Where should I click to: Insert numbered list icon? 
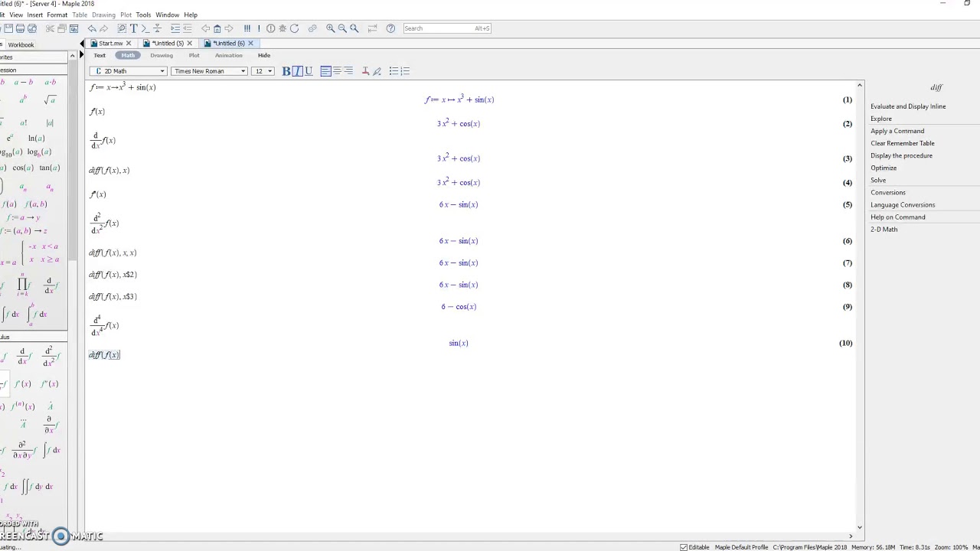point(405,71)
